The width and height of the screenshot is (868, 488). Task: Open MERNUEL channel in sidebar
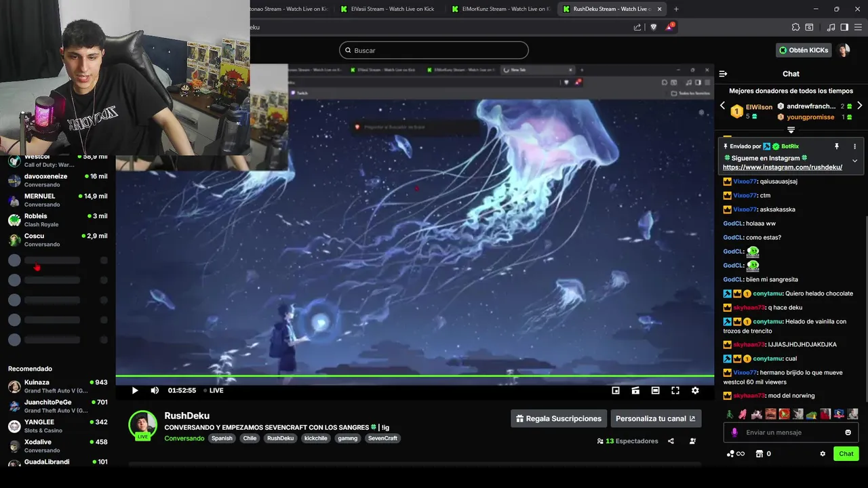pos(57,200)
